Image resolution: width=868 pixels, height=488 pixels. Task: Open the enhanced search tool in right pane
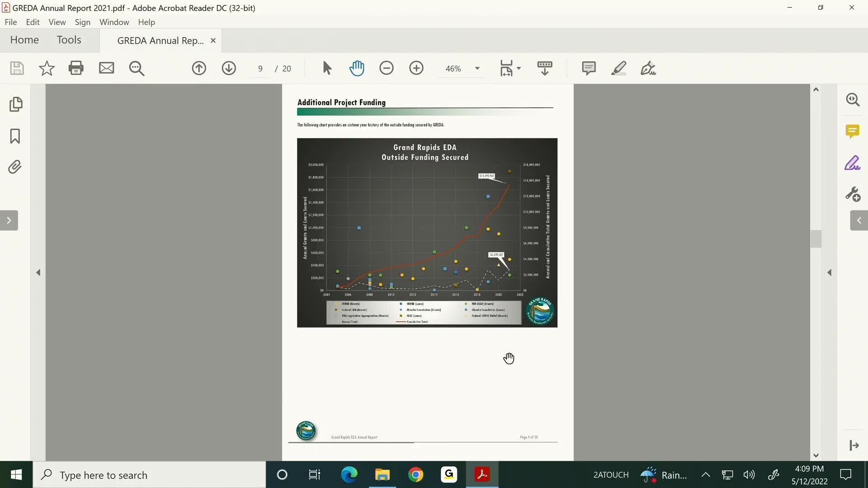[853, 99]
